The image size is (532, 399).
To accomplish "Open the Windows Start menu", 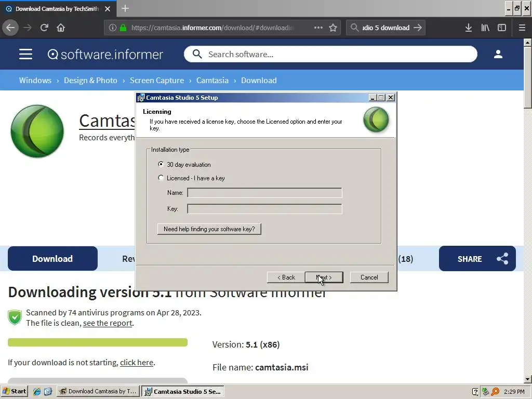I will pos(14,392).
